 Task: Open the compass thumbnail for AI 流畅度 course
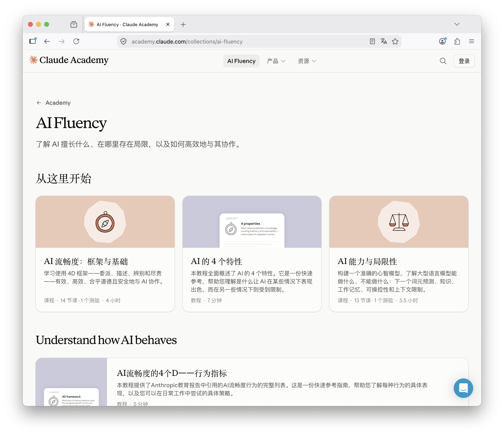pyautogui.click(x=105, y=222)
